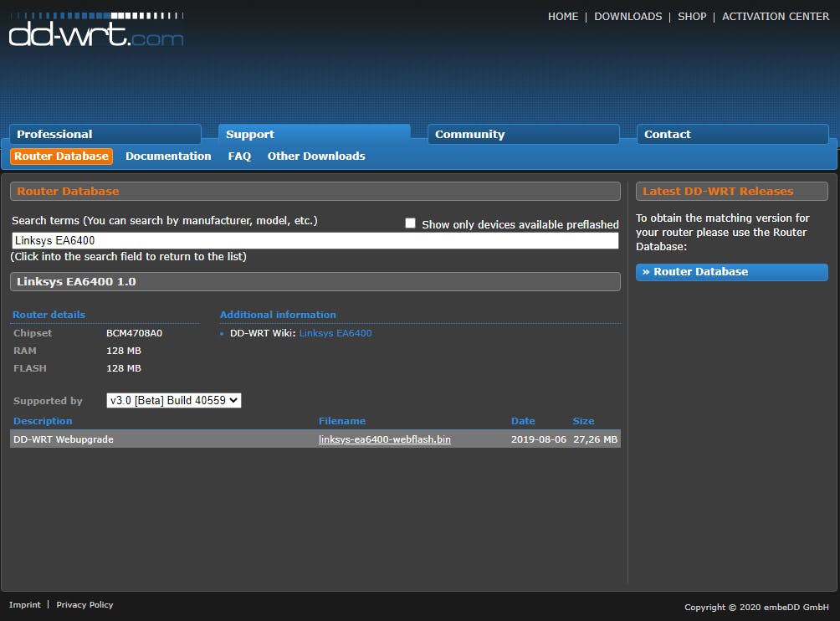Open the FAQ submenu item
This screenshot has width=840, height=621.
pyautogui.click(x=239, y=156)
